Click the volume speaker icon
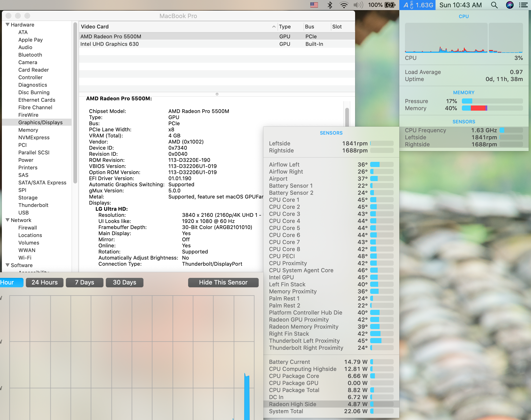 click(358, 5)
